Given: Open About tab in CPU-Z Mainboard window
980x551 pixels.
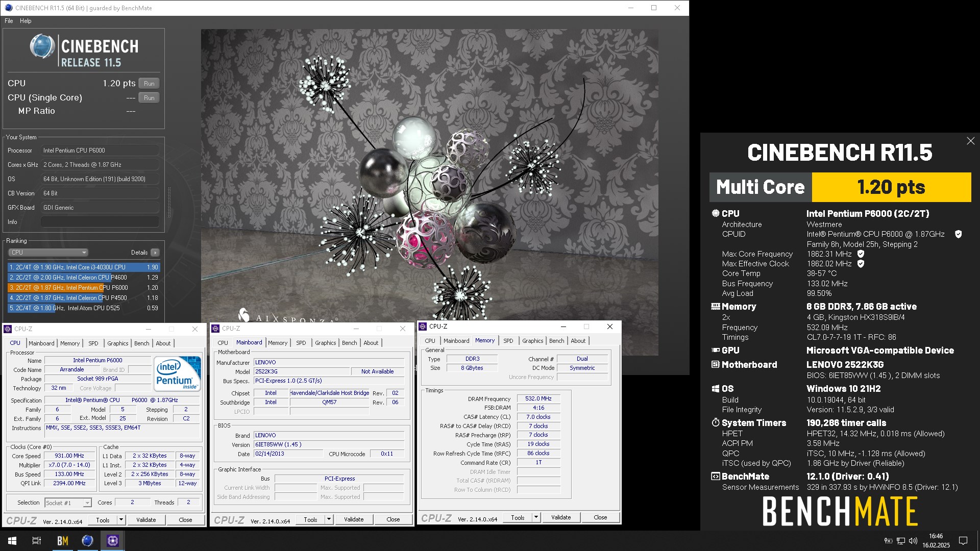Looking at the screenshot, I should [371, 343].
